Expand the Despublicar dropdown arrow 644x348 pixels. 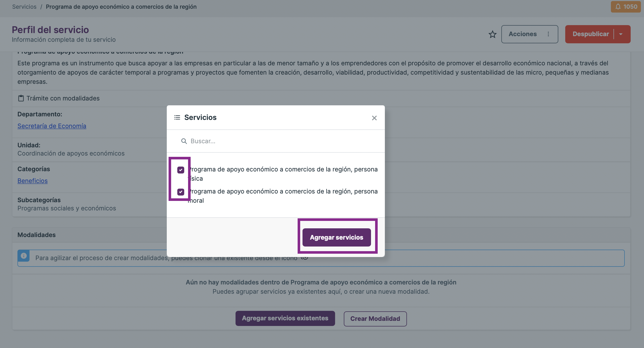point(621,34)
